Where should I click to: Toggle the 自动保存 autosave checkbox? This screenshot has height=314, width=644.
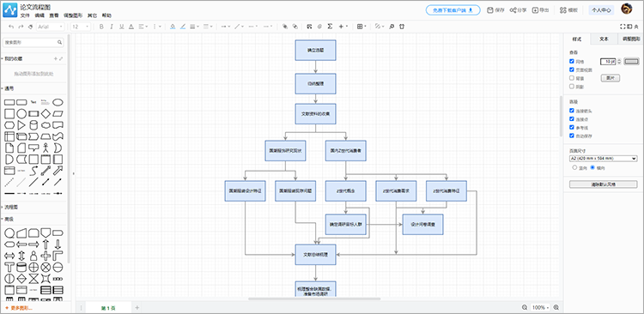pos(572,136)
